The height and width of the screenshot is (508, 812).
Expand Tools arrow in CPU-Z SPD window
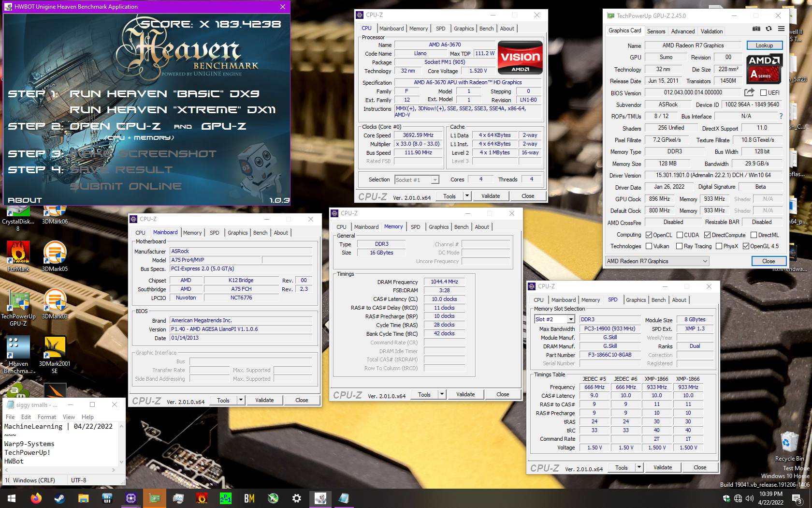coord(639,467)
